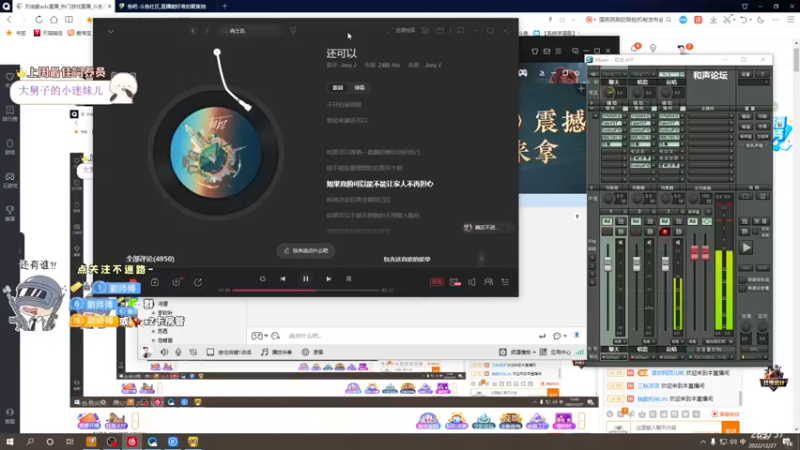Viewport: 800px width, 450px height.
Task: Open a new browser tab
Action: point(224,6)
